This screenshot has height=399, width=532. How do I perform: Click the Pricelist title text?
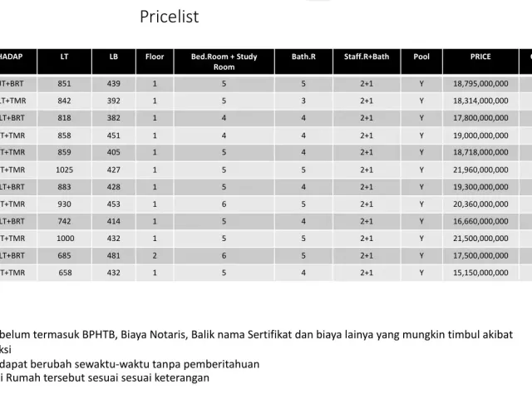point(169,17)
